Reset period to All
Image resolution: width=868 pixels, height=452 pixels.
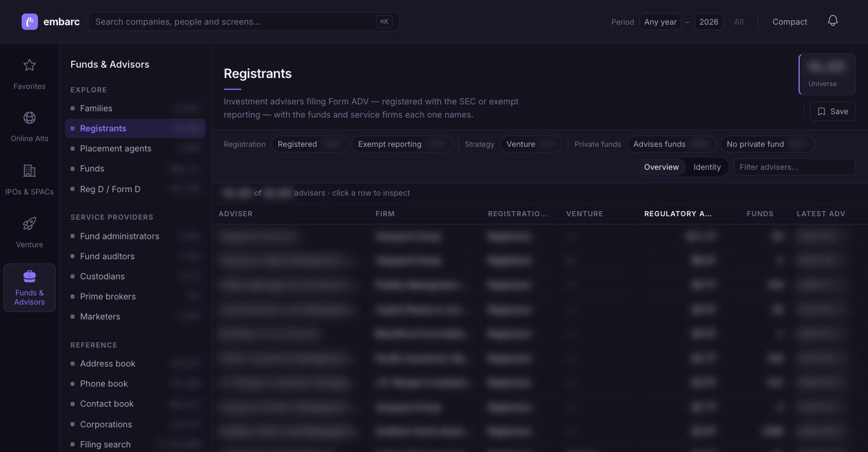pos(739,22)
